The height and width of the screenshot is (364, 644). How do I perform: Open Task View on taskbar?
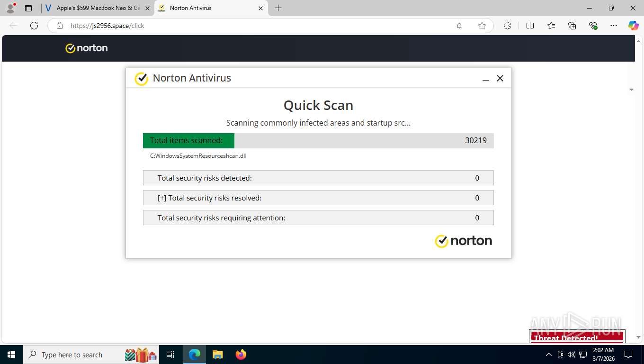pos(170,355)
